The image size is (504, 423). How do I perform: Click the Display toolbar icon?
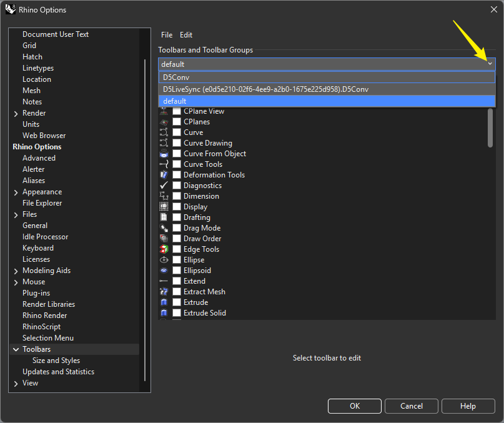coord(164,207)
